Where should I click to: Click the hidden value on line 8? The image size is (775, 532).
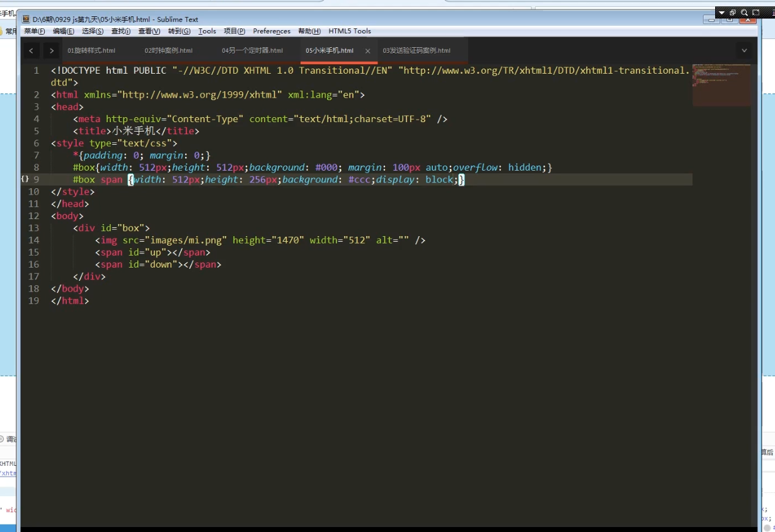[524, 167]
